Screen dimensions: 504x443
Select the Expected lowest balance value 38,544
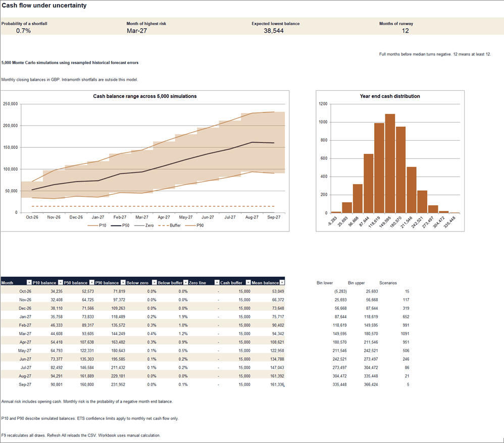(x=274, y=31)
